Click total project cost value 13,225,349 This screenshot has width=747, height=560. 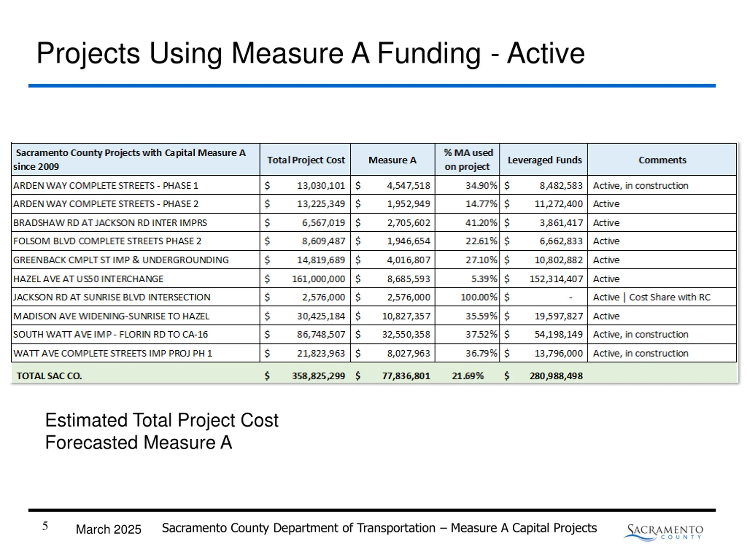(321, 204)
